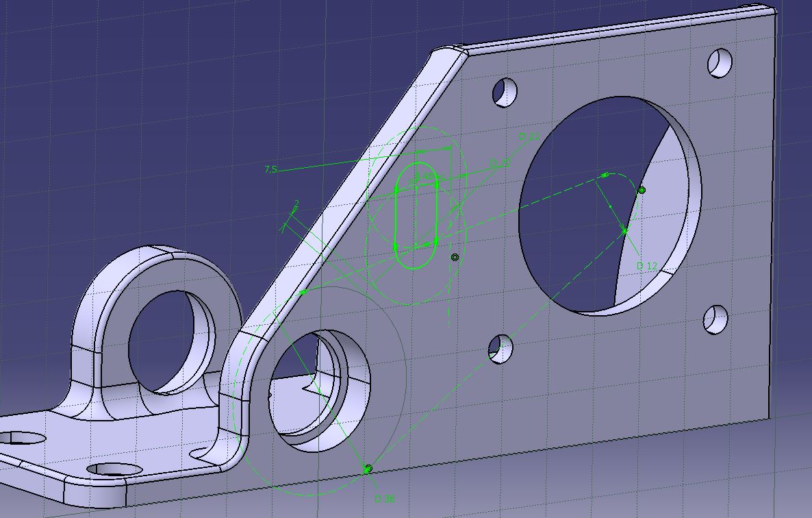The width and height of the screenshot is (812, 518).
Task: Click the coincidence constraint symbol beside slot
Action: (x=455, y=258)
